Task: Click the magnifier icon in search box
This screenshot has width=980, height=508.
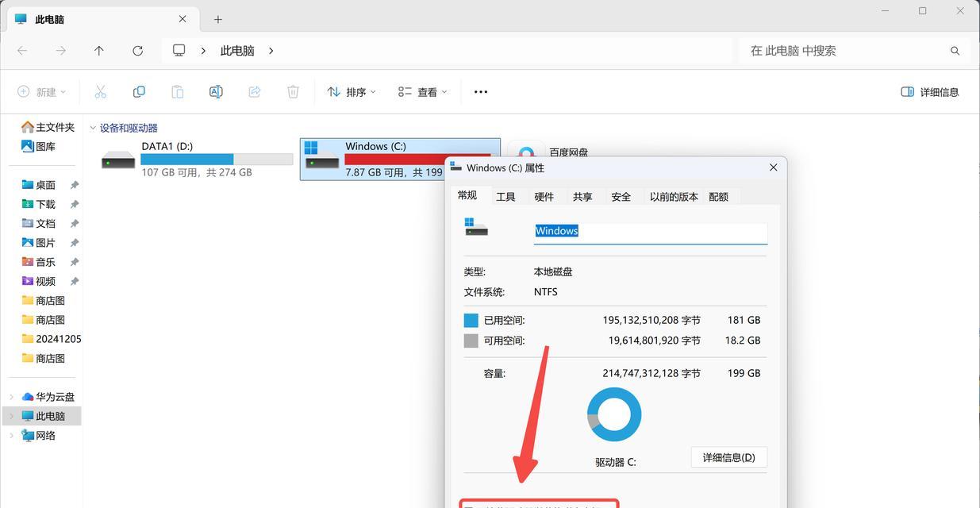Action: click(955, 51)
